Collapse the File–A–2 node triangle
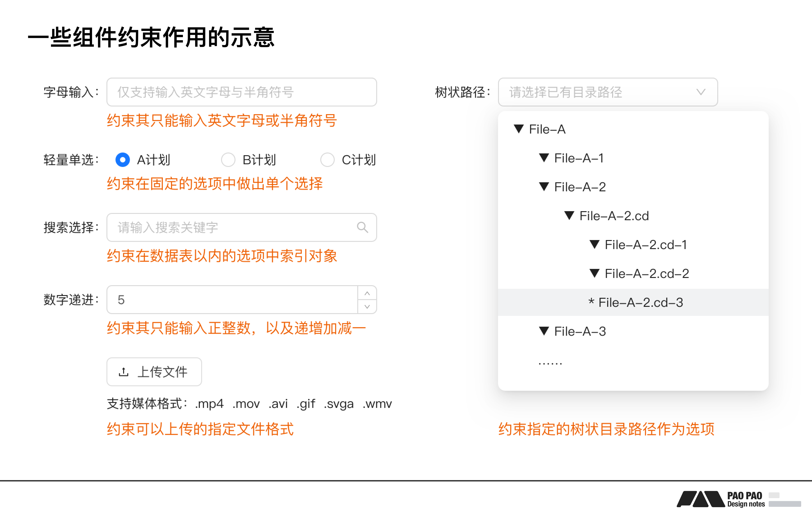Screen dimensions: 812x518 point(544,187)
